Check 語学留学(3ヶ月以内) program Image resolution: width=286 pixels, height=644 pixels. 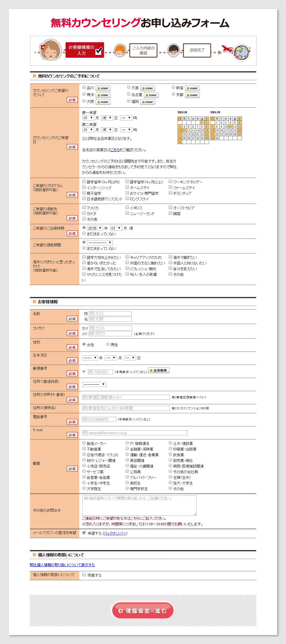click(84, 181)
